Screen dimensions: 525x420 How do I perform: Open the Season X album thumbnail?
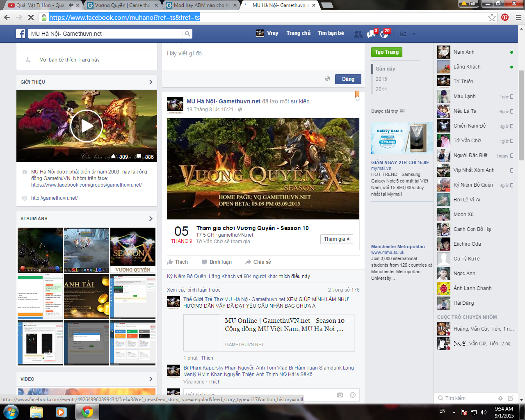(133, 250)
